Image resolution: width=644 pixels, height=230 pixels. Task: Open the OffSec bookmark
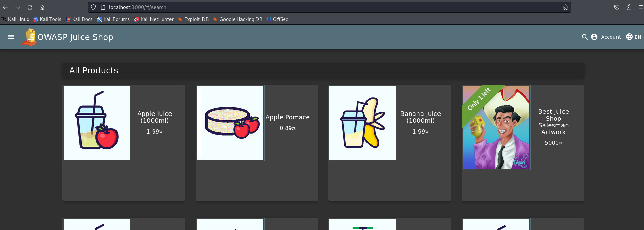pos(277,19)
